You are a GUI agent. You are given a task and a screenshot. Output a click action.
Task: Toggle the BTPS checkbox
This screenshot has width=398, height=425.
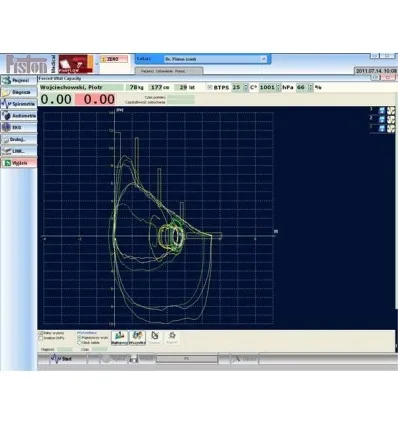coord(210,87)
